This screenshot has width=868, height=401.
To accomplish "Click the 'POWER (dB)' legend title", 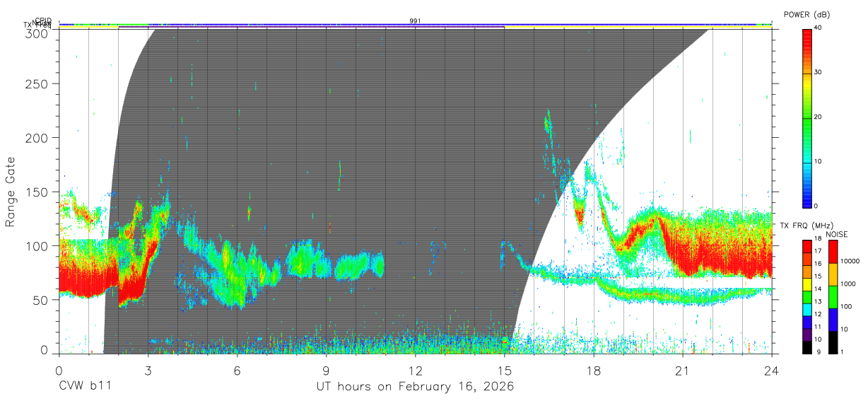I will [807, 14].
